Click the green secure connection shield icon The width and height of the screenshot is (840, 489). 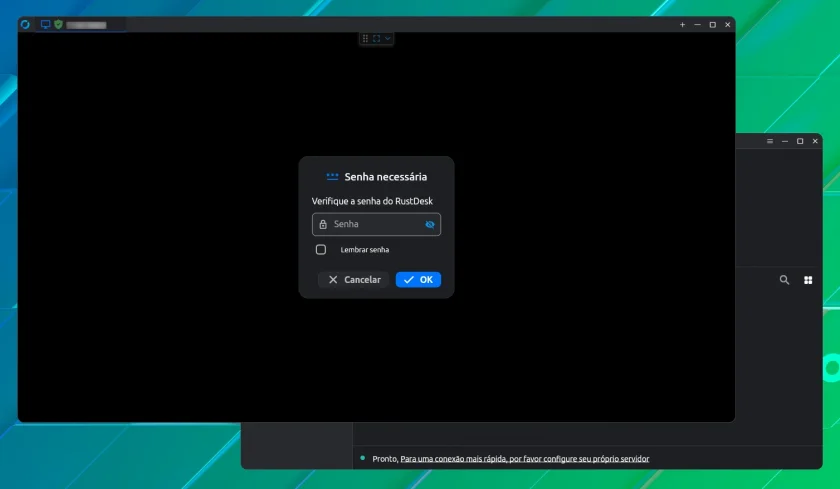[x=58, y=25]
